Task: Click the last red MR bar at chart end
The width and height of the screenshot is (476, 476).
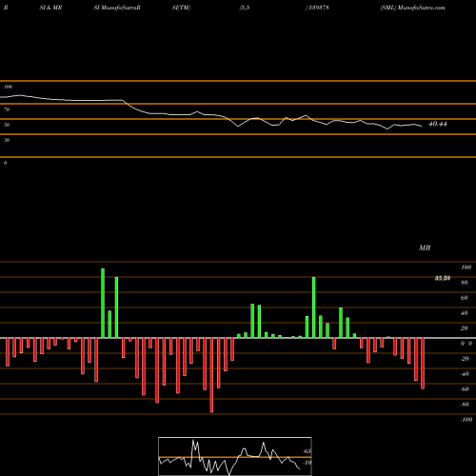Action: [423, 364]
